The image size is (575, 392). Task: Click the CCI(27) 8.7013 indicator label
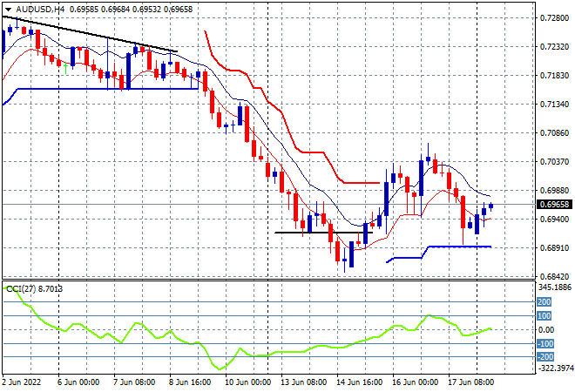point(35,289)
